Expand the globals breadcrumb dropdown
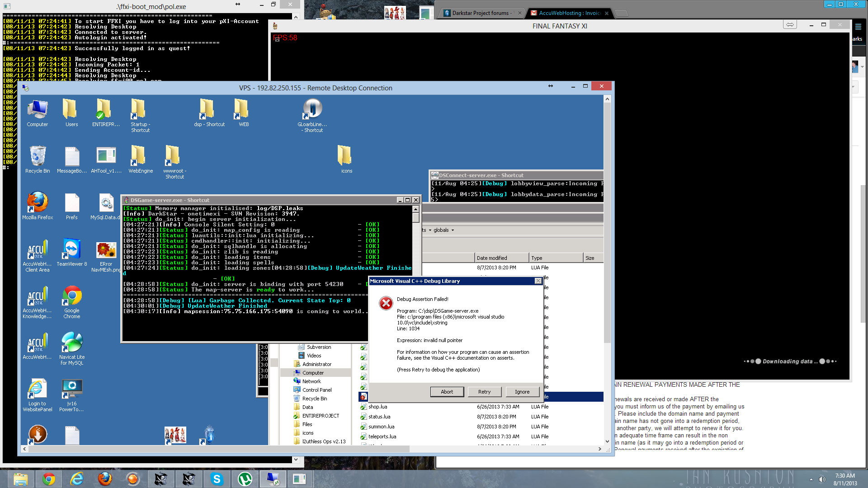Screen dimensions: 868x488 [x=453, y=230]
